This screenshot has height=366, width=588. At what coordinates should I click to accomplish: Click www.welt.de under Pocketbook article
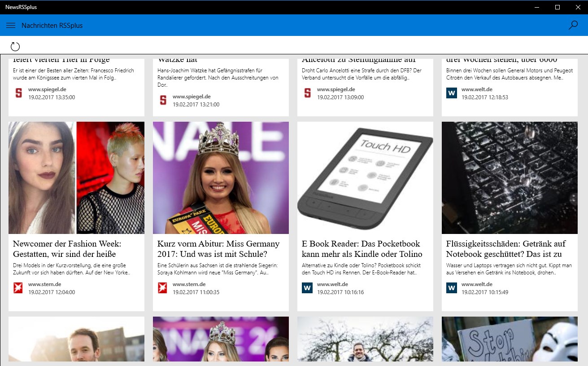coord(332,284)
